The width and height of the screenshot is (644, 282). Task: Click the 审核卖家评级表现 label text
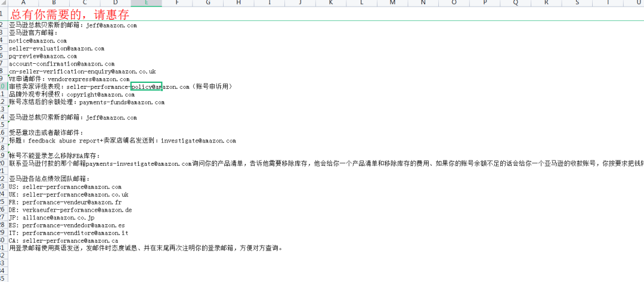click(x=35, y=87)
